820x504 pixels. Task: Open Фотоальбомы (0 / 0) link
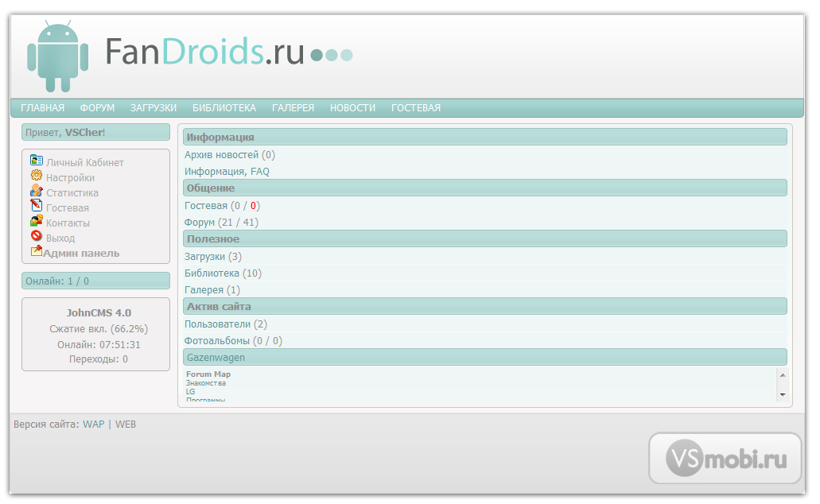(x=233, y=341)
